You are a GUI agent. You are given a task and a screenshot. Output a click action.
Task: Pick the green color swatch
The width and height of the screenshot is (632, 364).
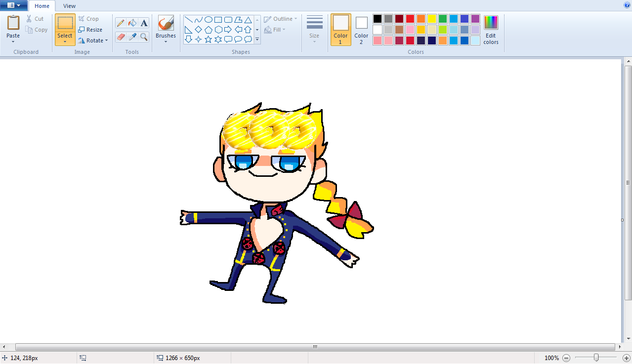[443, 19]
